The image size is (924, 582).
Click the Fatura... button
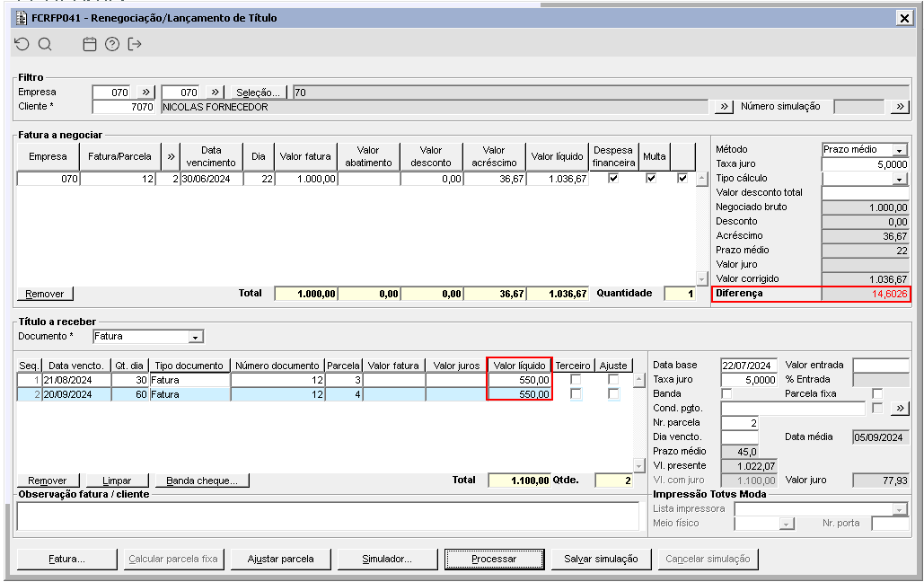pyautogui.click(x=66, y=559)
